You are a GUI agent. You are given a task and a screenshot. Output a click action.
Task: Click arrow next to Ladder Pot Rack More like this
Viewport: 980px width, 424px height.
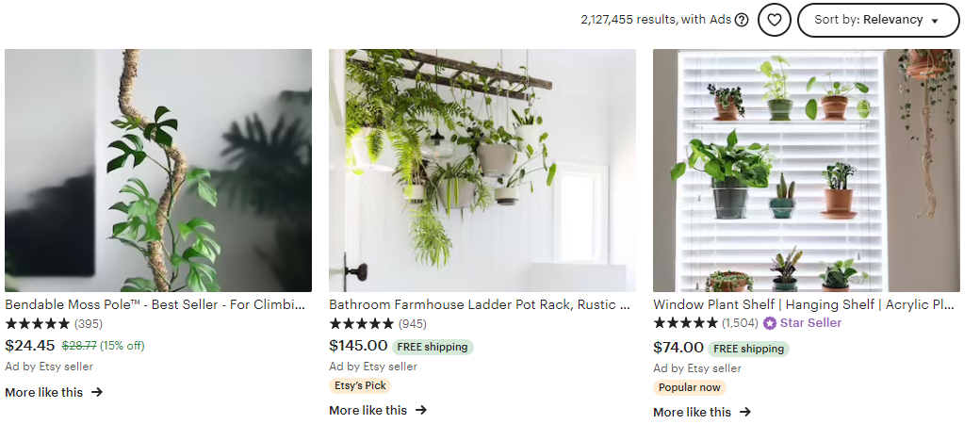(421, 410)
